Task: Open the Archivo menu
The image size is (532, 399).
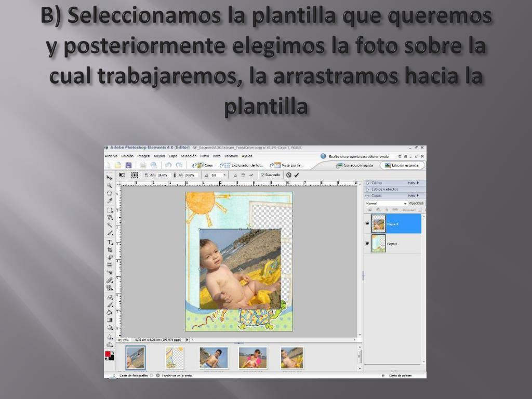Action: tap(111, 156)
